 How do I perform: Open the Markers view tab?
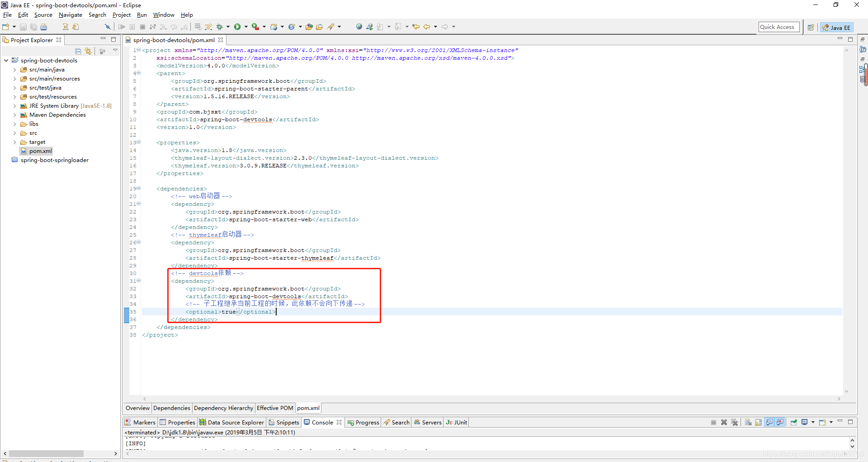pyautogui.click(x=140, y=422)
